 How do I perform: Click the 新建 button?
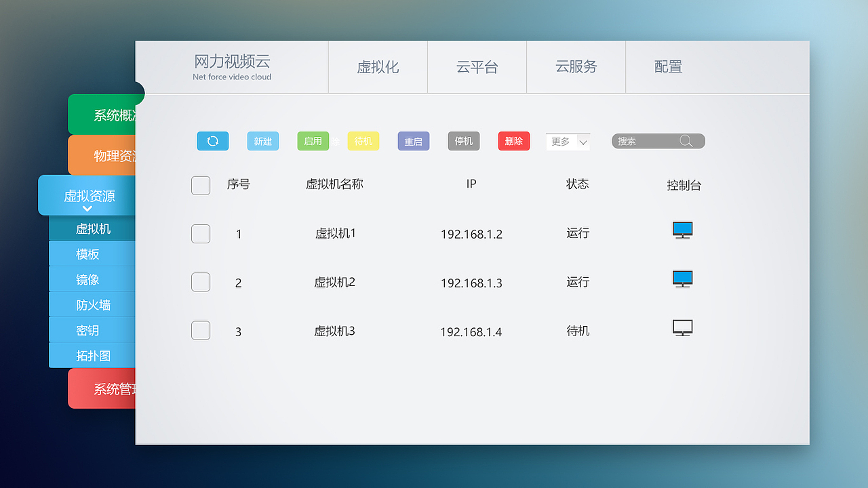click(262, 141)
